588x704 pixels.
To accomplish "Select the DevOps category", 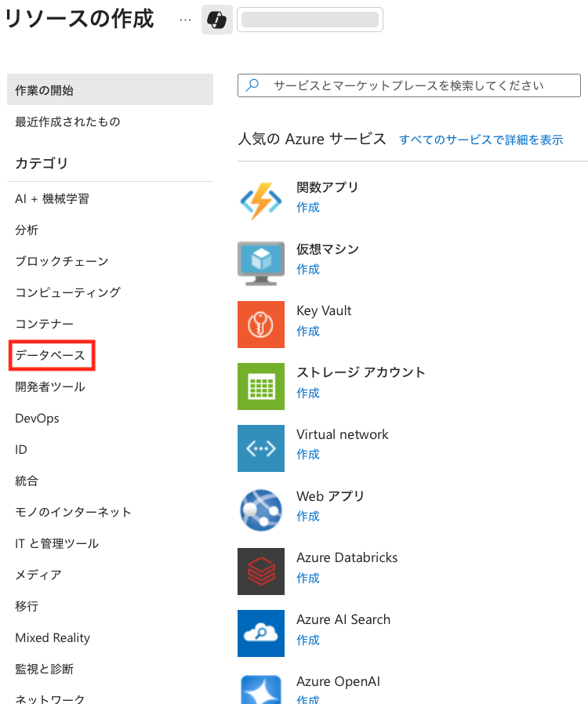I will click(38, 418).
